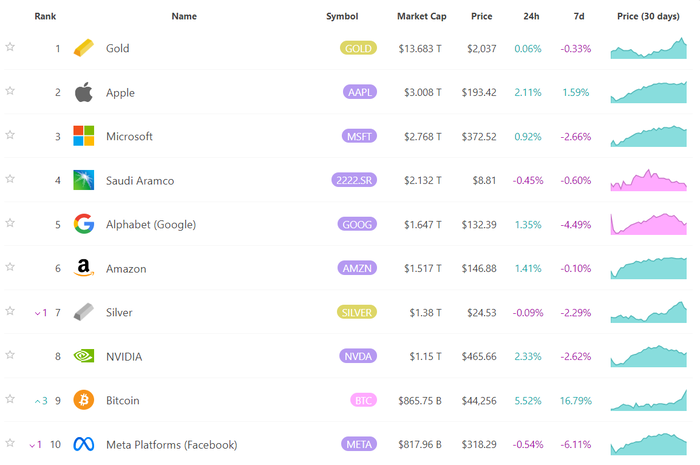Click the META symbol badge
The image size is (700, 465).
[x=359, y=444]
